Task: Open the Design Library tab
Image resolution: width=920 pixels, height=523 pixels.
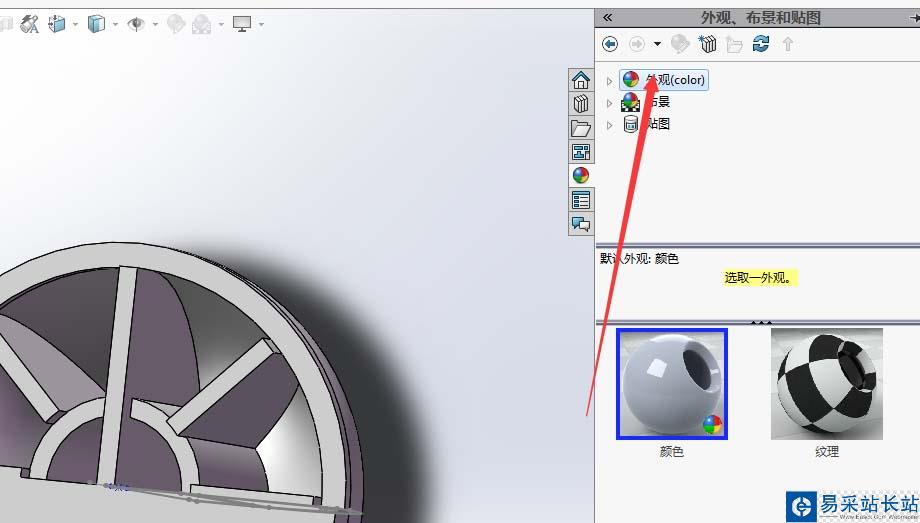Action: [581, 104]
